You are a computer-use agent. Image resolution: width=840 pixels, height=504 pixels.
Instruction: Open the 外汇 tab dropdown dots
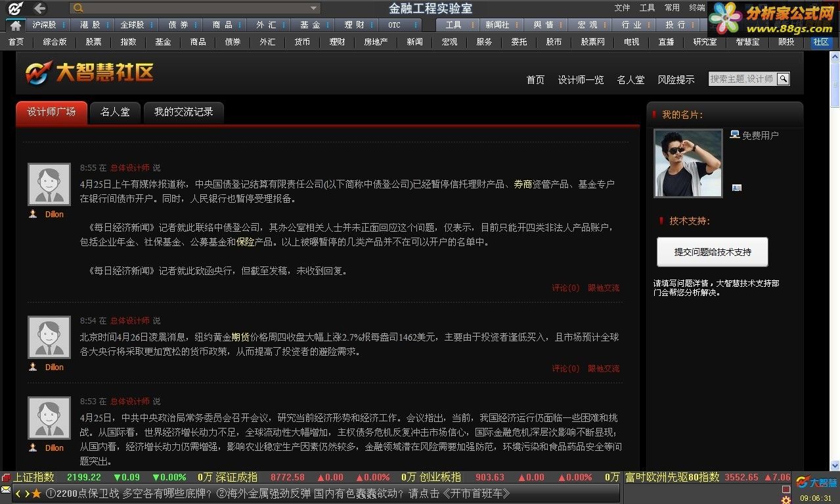(x=285, y=25)
